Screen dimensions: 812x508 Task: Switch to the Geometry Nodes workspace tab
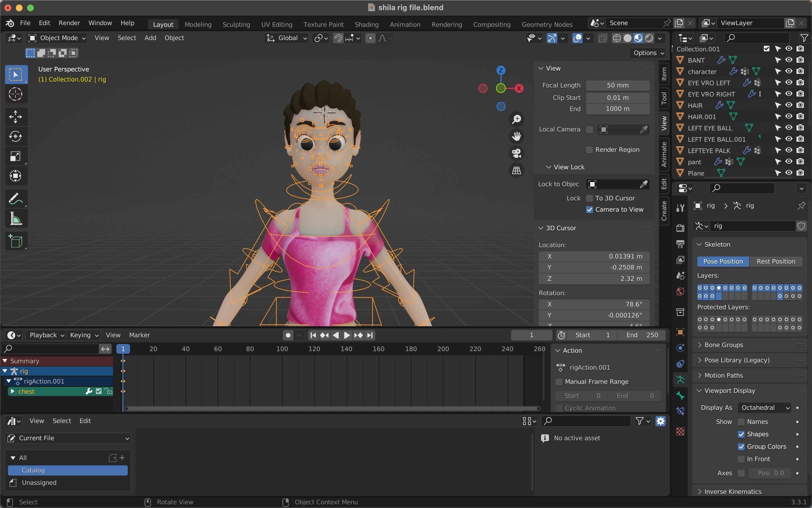coord(547,24)
